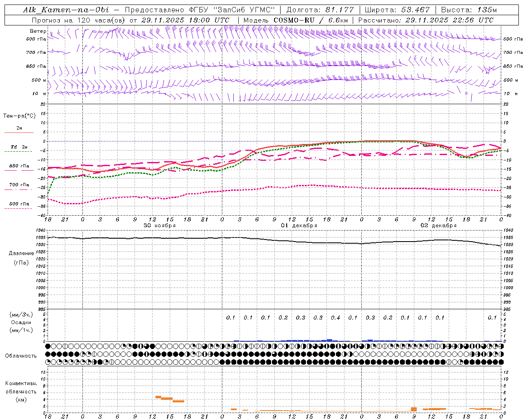
Task: Click the (км) unit label
Action: pyautogui.click(x=21, y=399)
